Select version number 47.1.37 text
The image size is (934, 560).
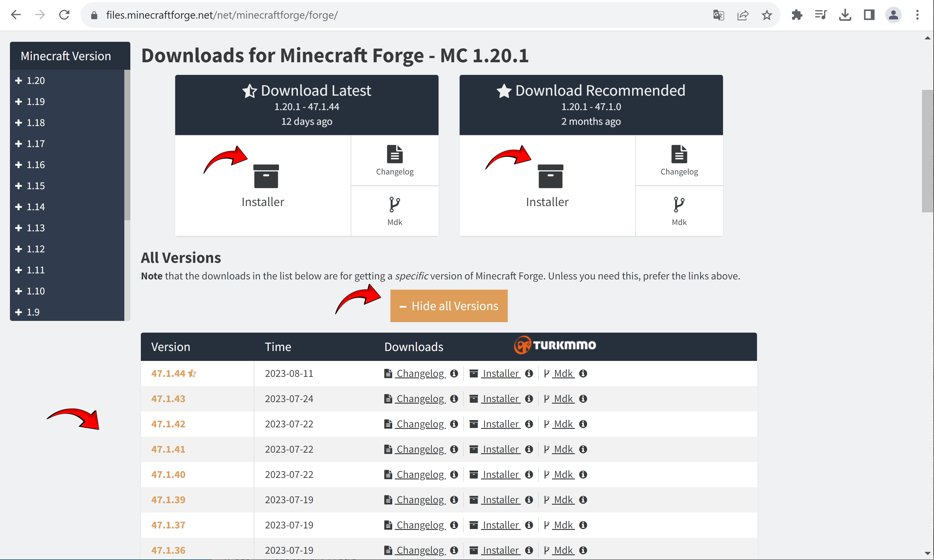(x=168, y=525)
